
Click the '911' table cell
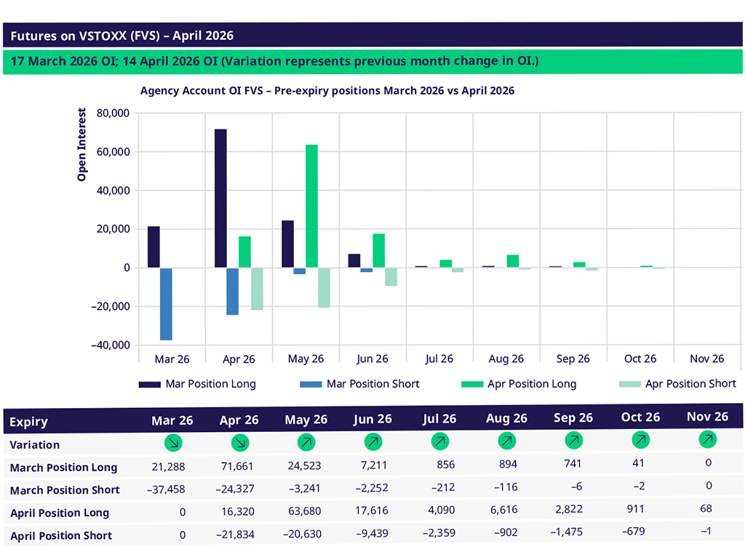tap(636, 510)
